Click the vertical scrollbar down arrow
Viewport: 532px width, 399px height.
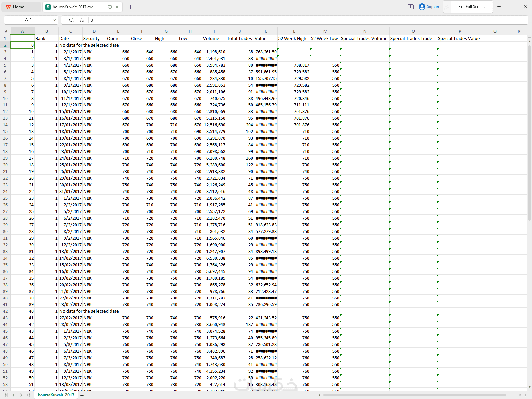tap(530, 387)
